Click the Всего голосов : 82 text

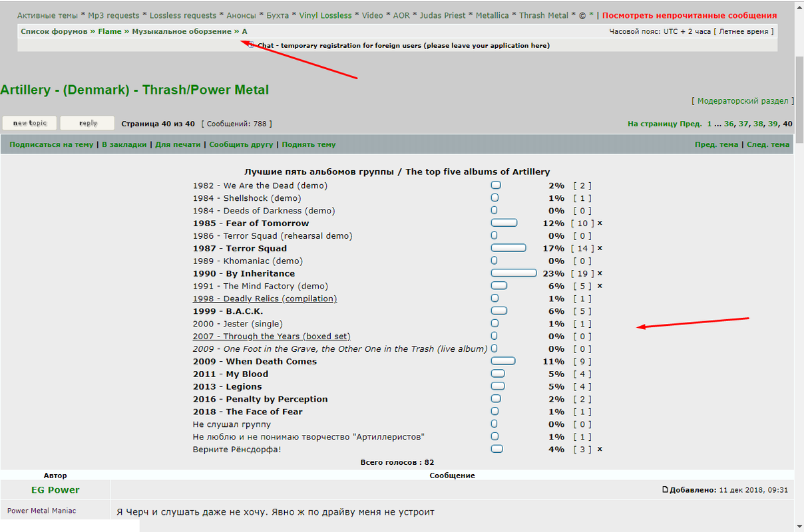coord(397,462)
